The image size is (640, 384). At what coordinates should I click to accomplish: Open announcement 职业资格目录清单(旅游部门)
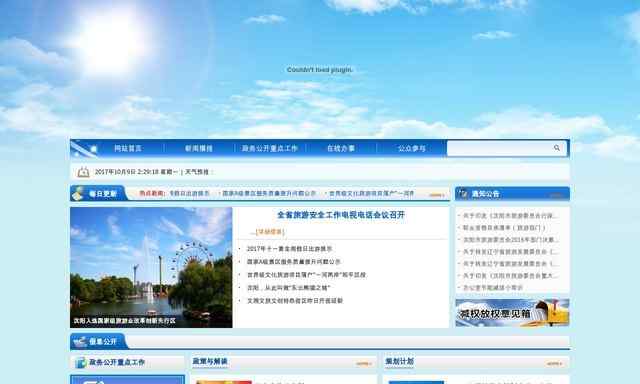504,228
